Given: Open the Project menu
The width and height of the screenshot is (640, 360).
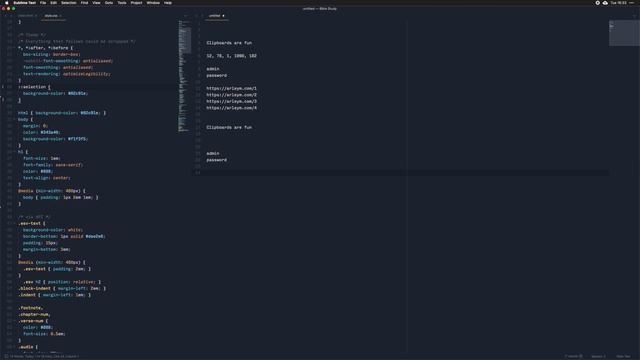Looking at the screenshot, I should 136,2.
